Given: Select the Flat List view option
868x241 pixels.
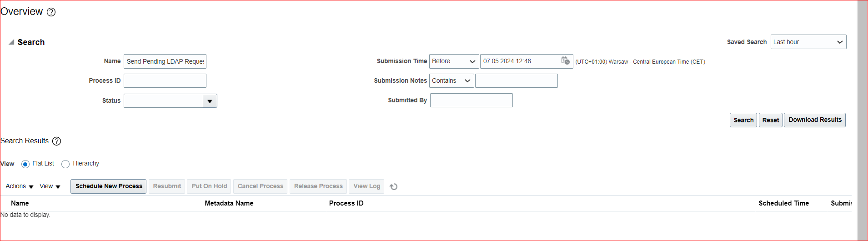Looking at the screenshot, I should 25,164.
